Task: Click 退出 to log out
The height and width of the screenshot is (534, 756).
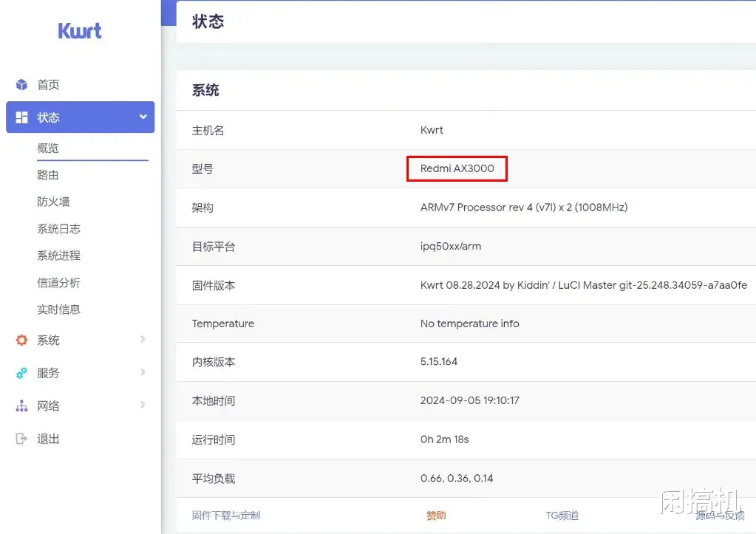Action: click(x=48, y=439)
